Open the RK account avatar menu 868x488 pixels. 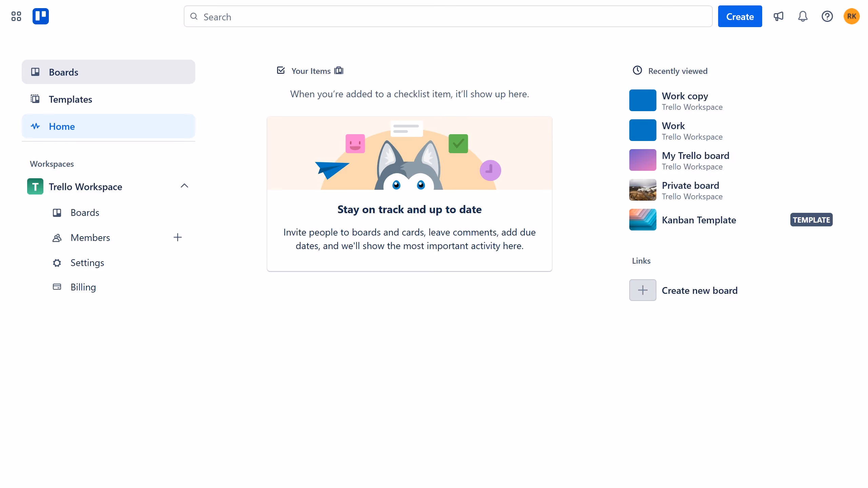[x=852, y=16]
